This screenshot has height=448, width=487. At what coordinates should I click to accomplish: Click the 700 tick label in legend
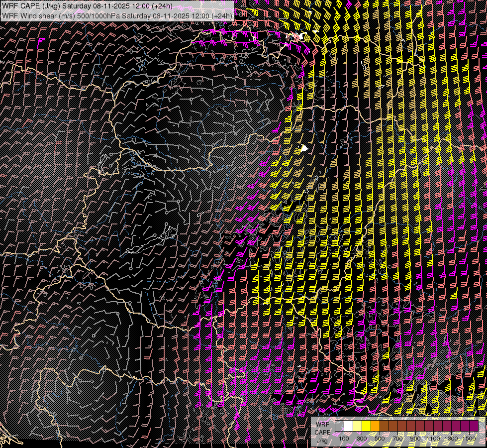(x=397, y=438)
